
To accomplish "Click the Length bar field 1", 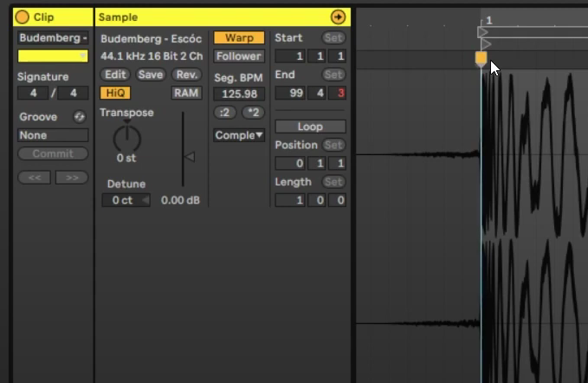I will pyautogui.click(x=290, y=200).
